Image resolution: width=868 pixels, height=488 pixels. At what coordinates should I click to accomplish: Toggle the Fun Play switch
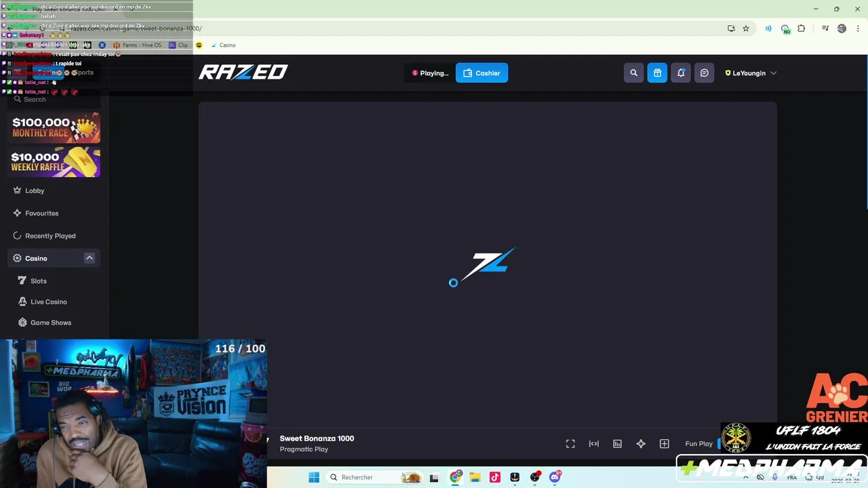point(719,444)
